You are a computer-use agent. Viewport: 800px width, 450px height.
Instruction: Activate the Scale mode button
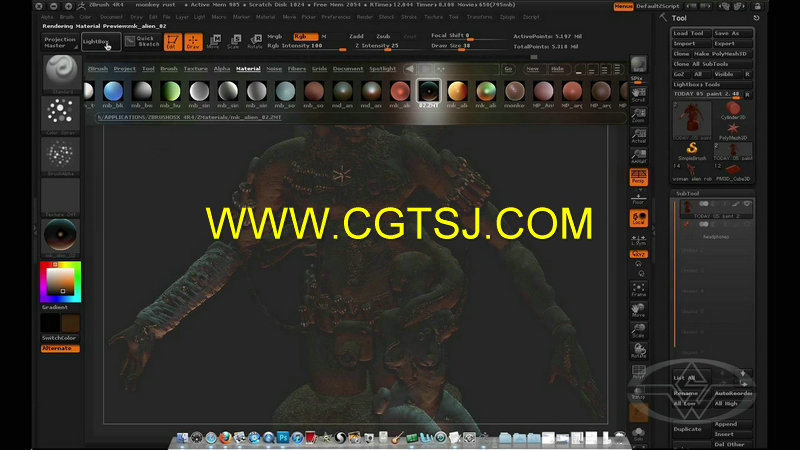(235, 42)
